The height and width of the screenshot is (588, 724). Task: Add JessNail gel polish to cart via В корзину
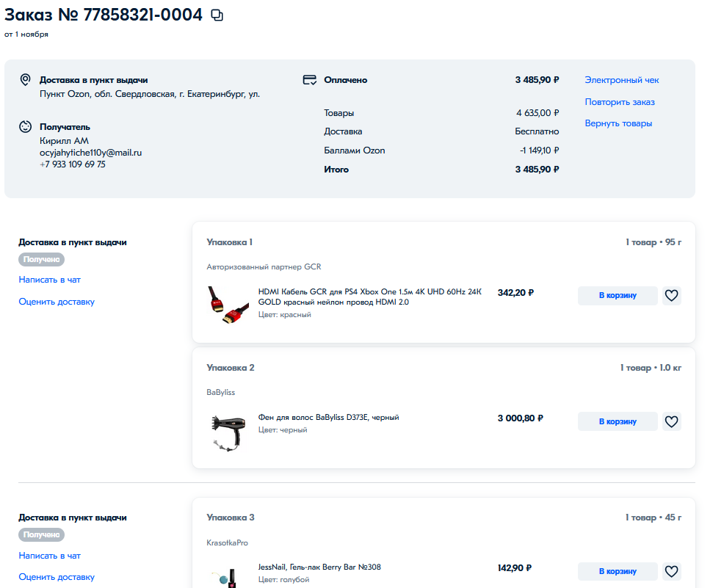point(618,571)
